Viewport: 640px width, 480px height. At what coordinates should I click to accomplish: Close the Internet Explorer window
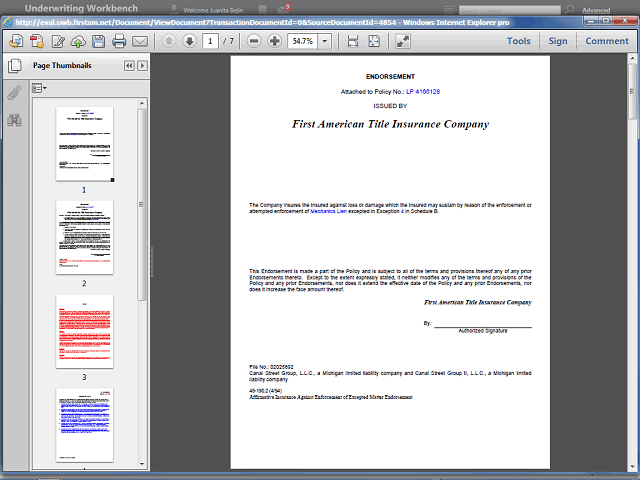[625, 20]
